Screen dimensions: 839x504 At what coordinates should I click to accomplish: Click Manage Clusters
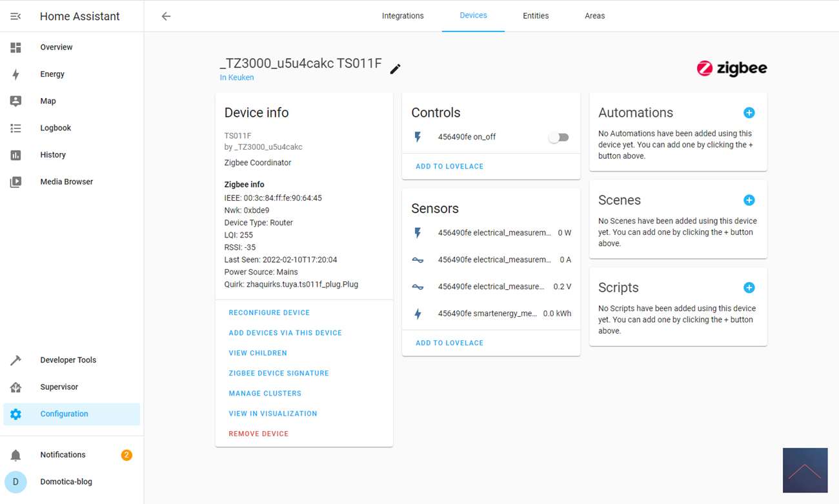[265, 393]
